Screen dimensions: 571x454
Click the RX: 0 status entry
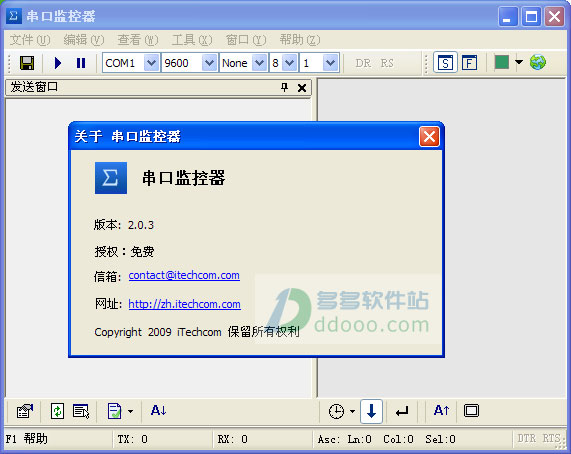(232, 439)
